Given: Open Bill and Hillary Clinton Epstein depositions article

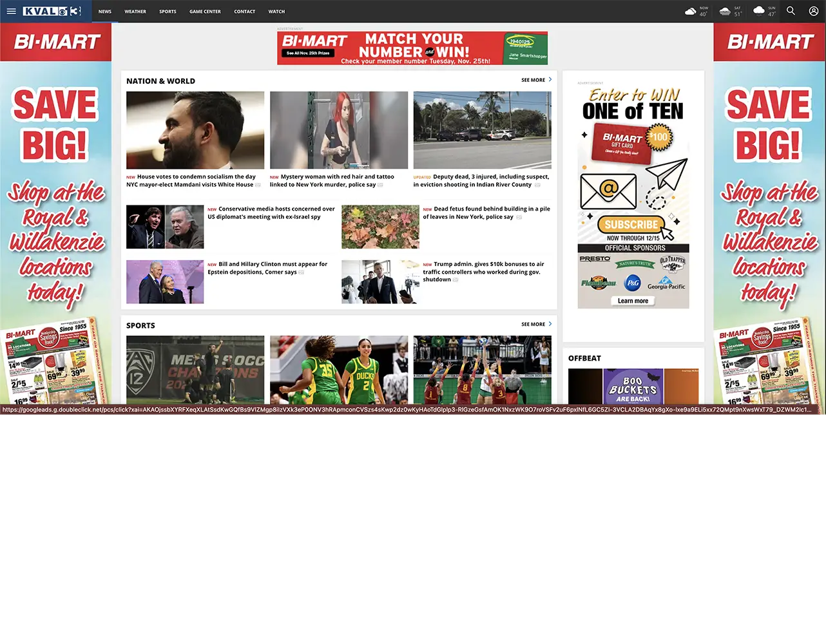Looking at the screenshot, I should tap(267, 269).
